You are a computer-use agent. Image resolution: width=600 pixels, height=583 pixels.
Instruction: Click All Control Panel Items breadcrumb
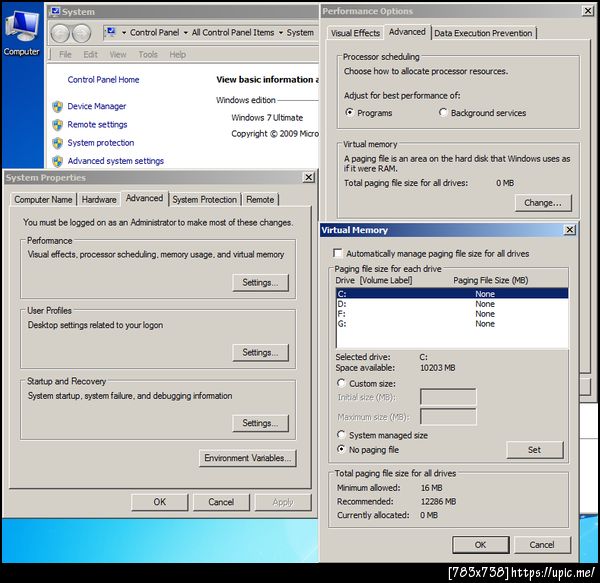tap(233, 33)
